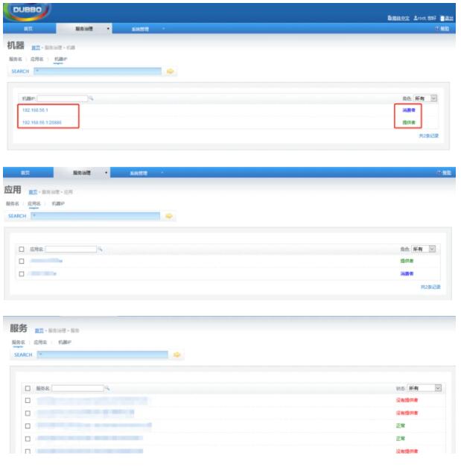Click magnifier icon beside 应用名 filter box
The height and width of the screenshot is (476, 461).
pos(100,249)
